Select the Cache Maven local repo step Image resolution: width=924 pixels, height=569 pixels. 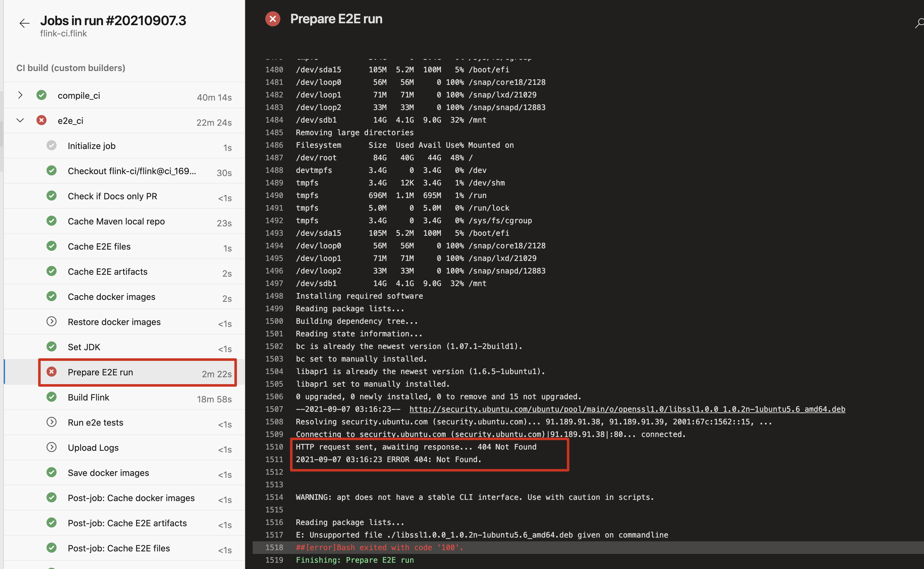pos(116,221)
